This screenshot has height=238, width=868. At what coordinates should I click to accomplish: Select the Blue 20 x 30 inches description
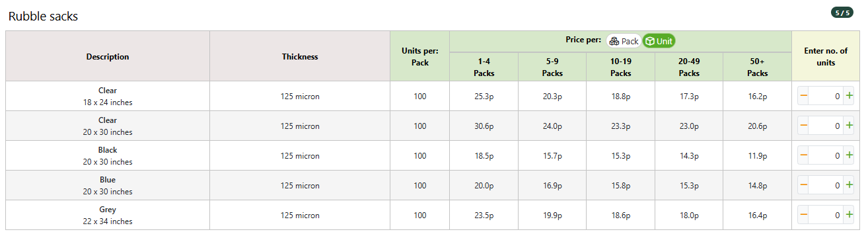click(x=108, y=186)
